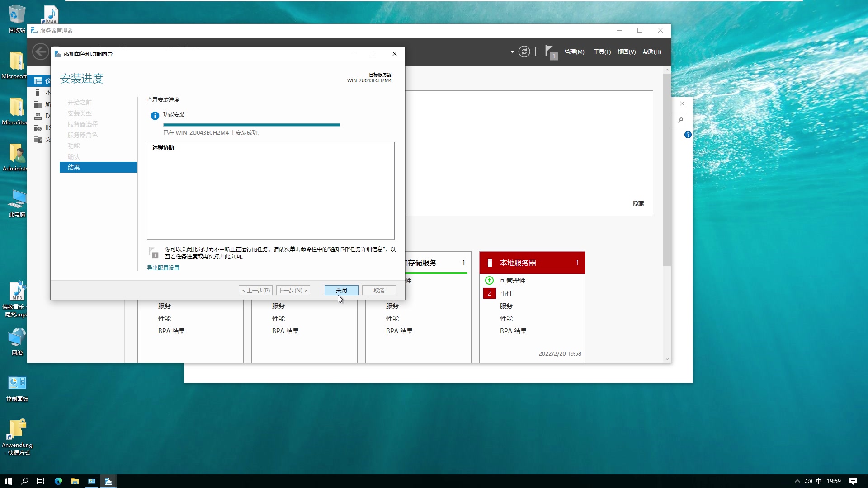Expand the dropdown arrow beside refresh icon

(512, 52)
